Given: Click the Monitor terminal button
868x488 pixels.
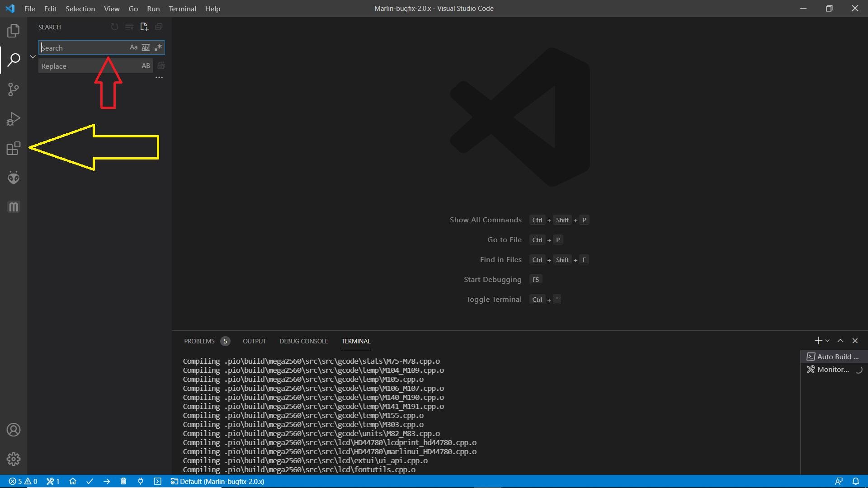Looking at the screenshot, I should coord(832,370).
